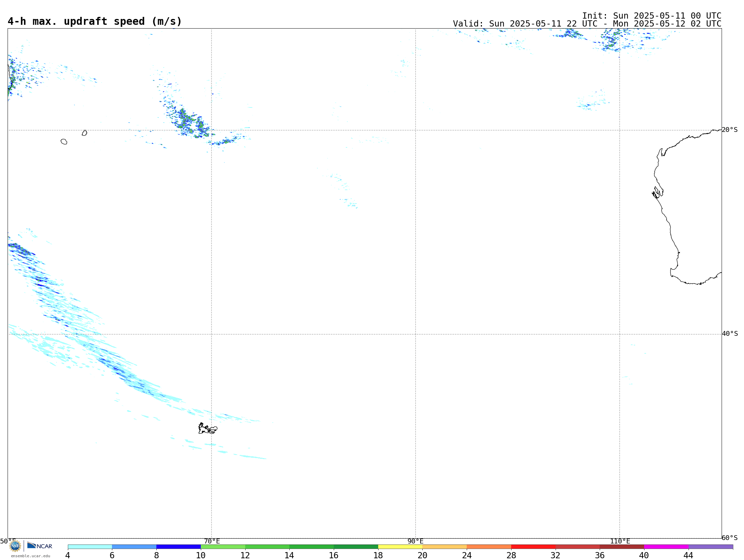Image resolution: width=744 pixels, height=560 pixels.
Task: Open the ensemble.ucar.edu link text
Action: 31,556
